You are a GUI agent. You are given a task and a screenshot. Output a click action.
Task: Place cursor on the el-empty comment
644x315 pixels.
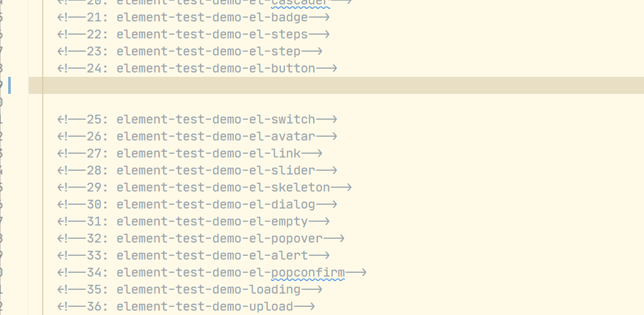pyautogui.click(x=193, y=221)
